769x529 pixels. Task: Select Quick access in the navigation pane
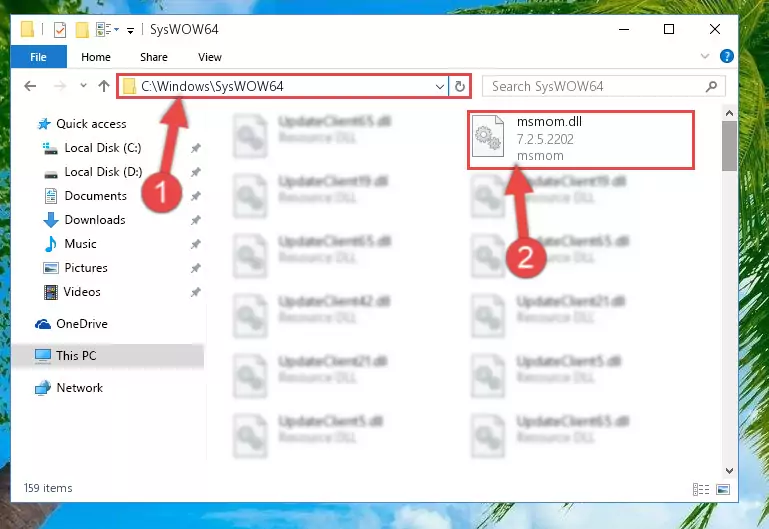point(91,124)
